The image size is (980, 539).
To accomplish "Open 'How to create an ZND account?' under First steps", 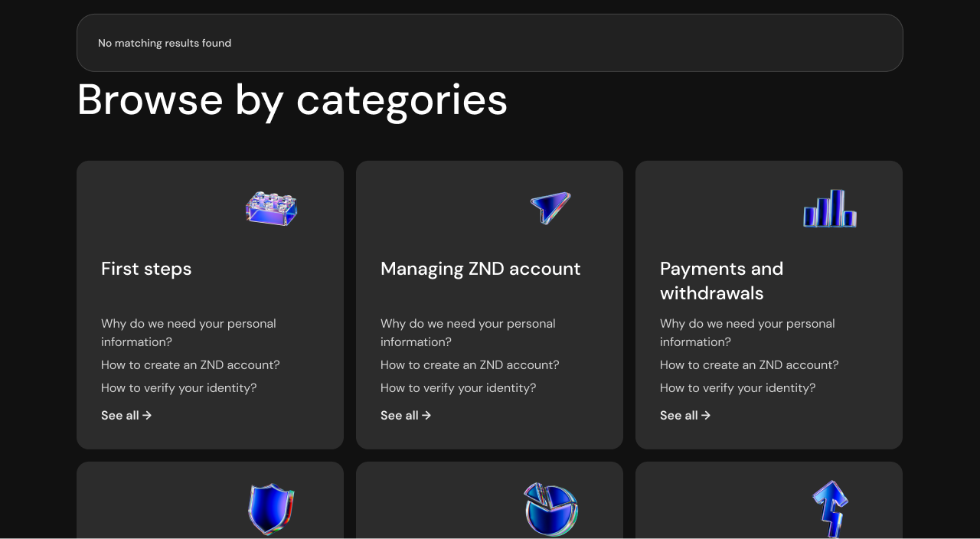I will [x=191, y=365].
